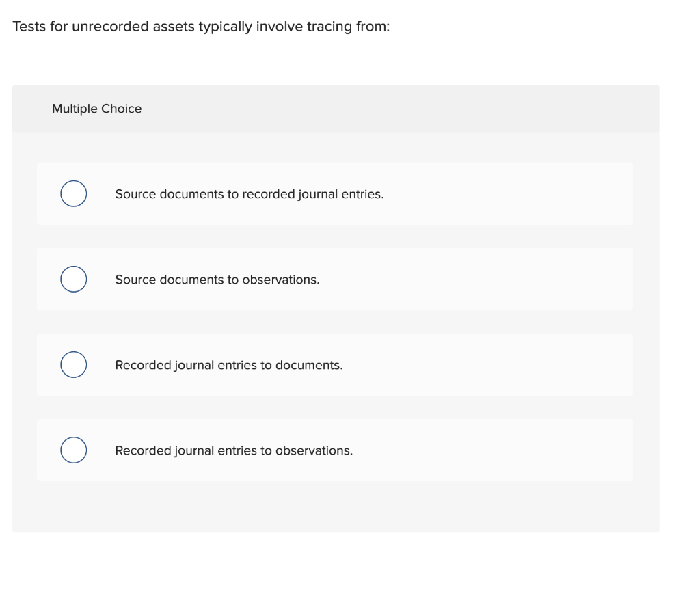Click the text 'observations' in the second option
The image size is (700, 596).
pos(281,279)
